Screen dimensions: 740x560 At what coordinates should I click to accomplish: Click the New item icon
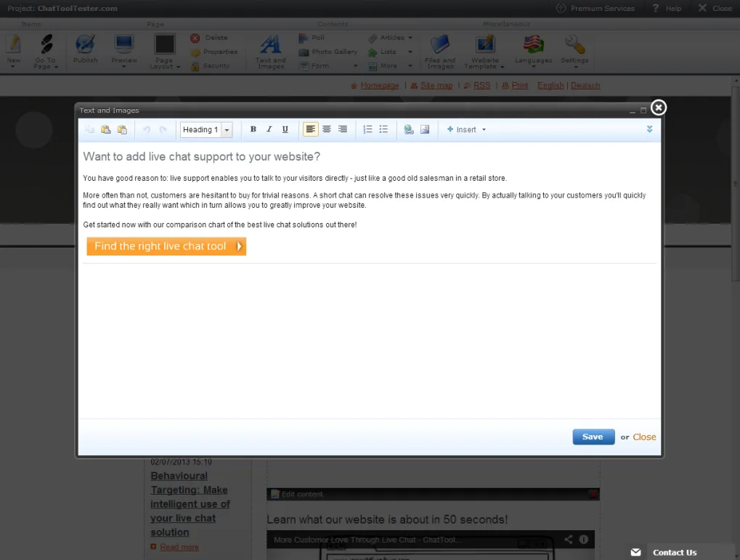14,51
